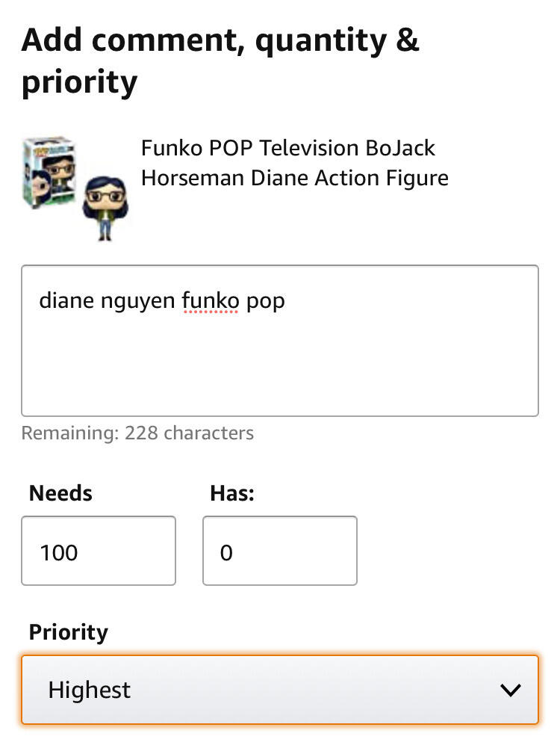
Task: Click the Horseman Diane Action Figure title line
Action: tap(295, 179)
